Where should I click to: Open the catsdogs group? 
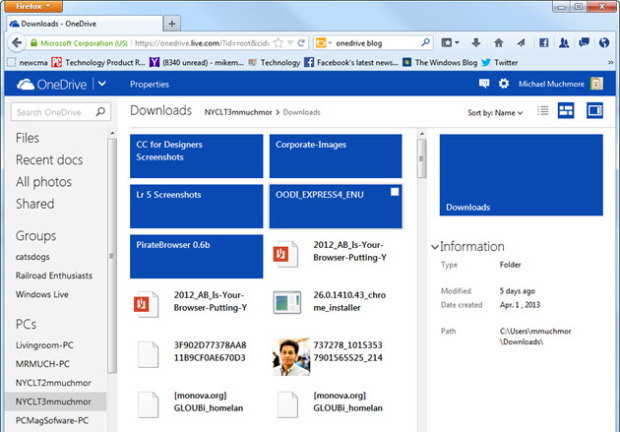[x=32, y=257]
